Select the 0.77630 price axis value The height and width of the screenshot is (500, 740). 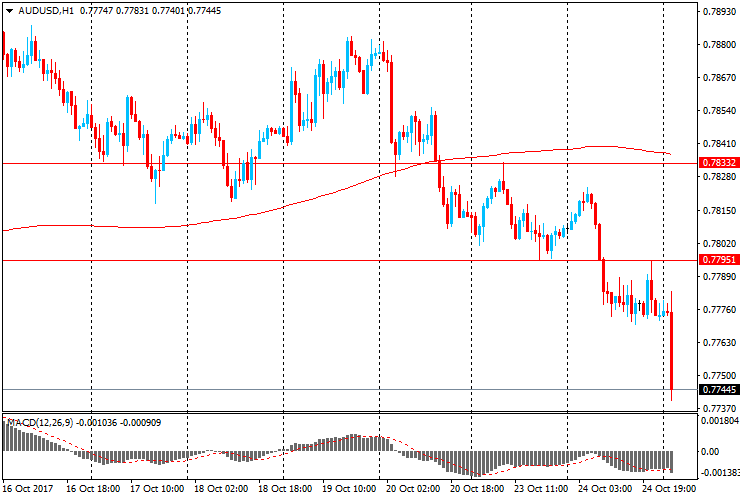pos(719,343)
